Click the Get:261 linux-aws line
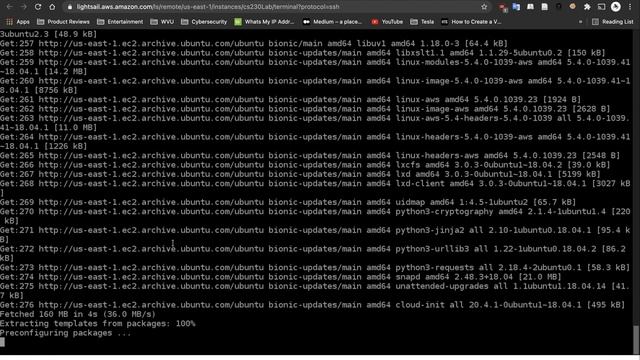Viewport: 640px width, 360px height. coord(291,100)
